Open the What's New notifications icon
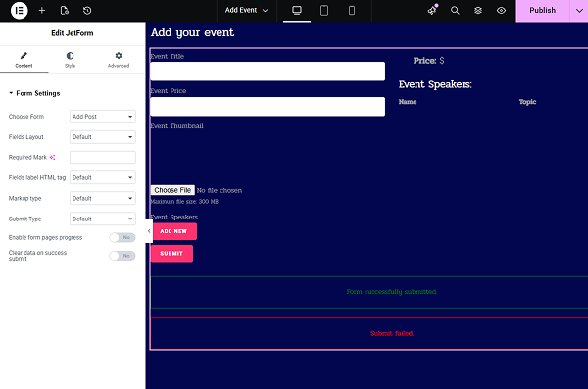588x389 pixels. (432, 10)
